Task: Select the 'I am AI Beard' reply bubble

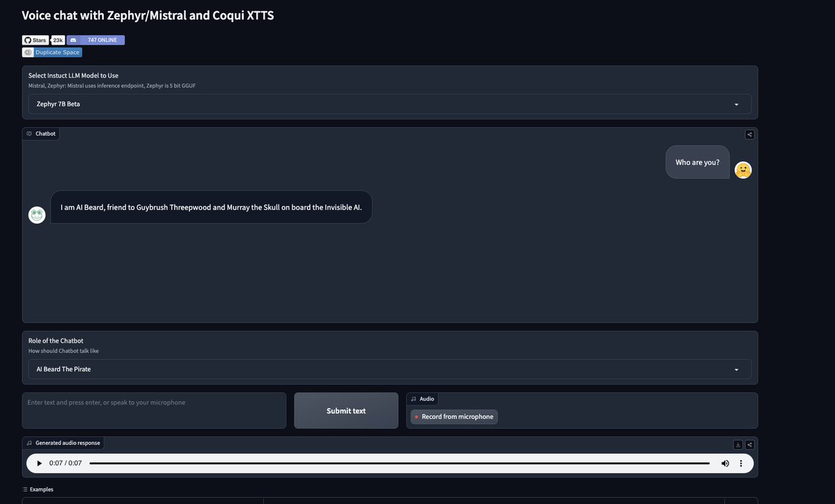Action: (212, 207)
